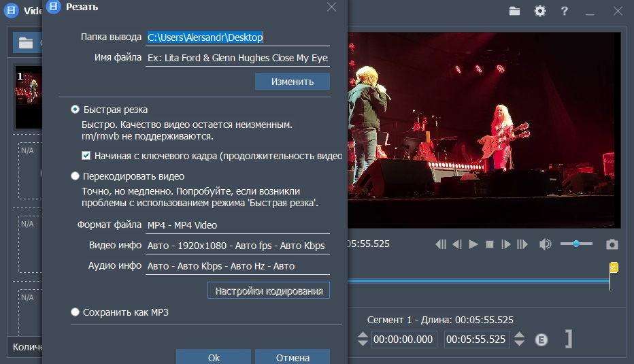Expand the 'Аудио инфо' settings dropdown
The image size is (634, 364).
237,266
